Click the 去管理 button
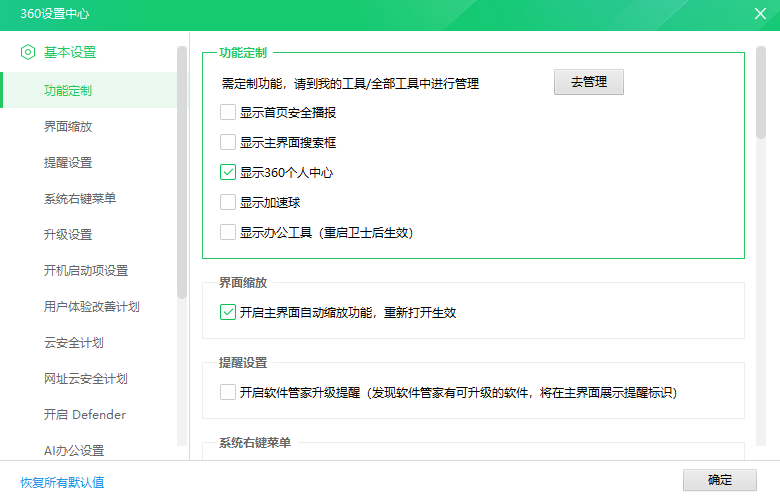780x500 pixels. pos(588,82)
